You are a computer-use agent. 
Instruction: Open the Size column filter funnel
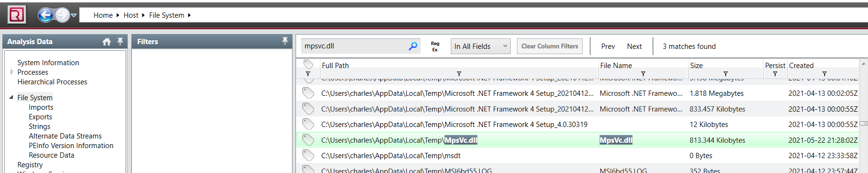coord(726,74)
